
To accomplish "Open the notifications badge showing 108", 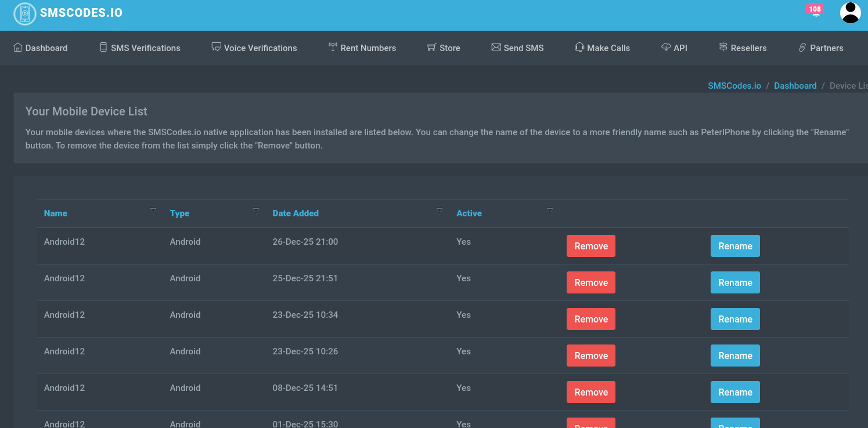I will (815, 9).
